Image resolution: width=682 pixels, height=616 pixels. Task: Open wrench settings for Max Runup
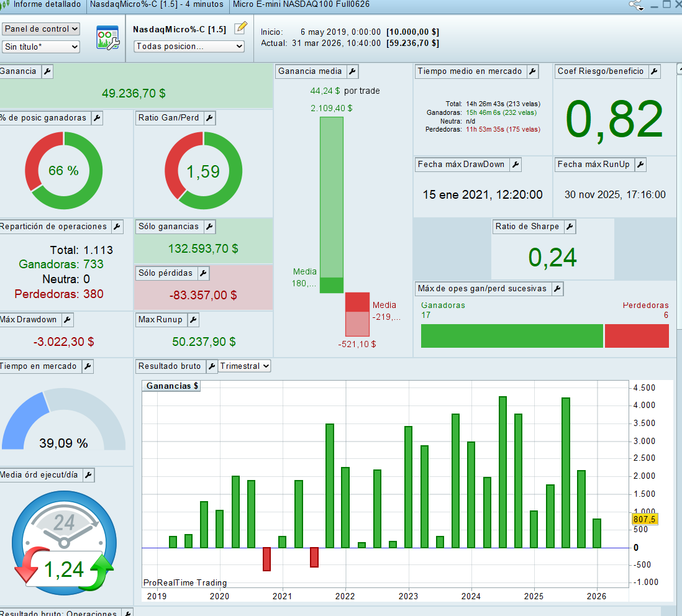click(193, 320)
